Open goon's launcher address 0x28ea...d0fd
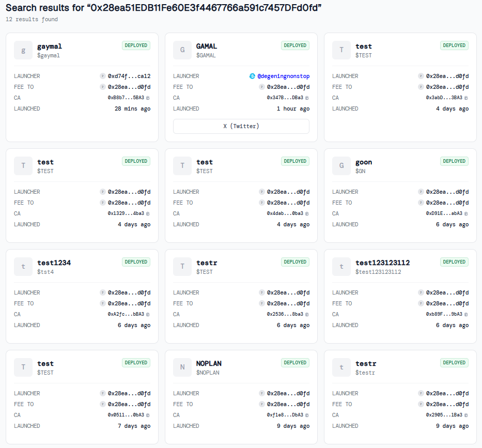The width and height of the screenshot is (482, 448). (447, 192)
